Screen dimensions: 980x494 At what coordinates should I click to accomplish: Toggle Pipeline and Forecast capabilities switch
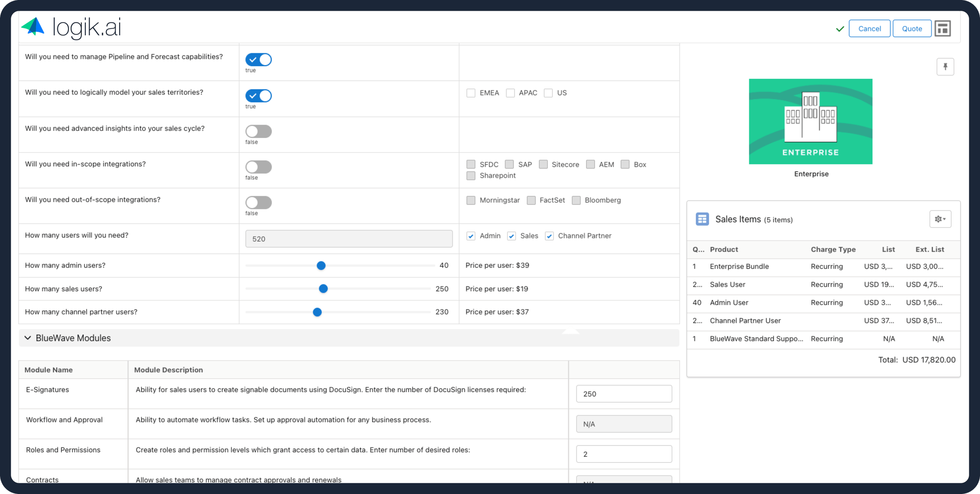click(x=258, y=60)
